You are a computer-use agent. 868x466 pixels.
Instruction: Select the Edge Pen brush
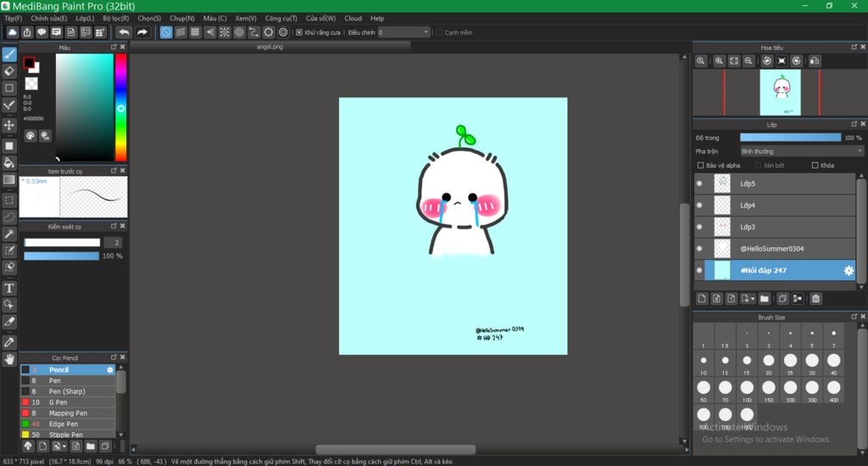(68, 424)
